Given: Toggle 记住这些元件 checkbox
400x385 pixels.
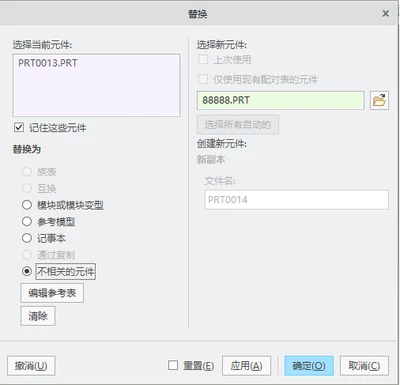Looking at the screenshot, I should click(19, 127).
